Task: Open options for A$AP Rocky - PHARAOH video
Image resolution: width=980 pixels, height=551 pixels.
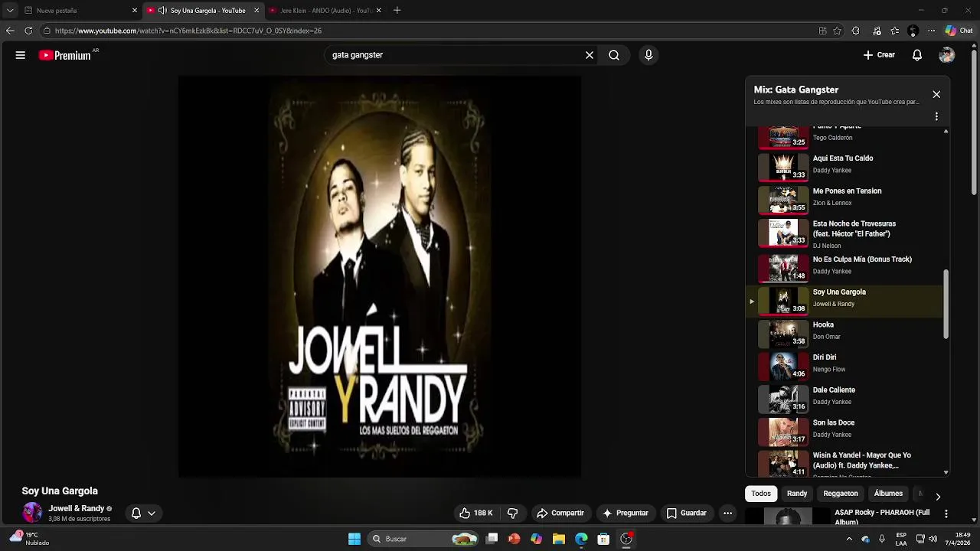Action: pyautogui.click(x=946, y=514)
